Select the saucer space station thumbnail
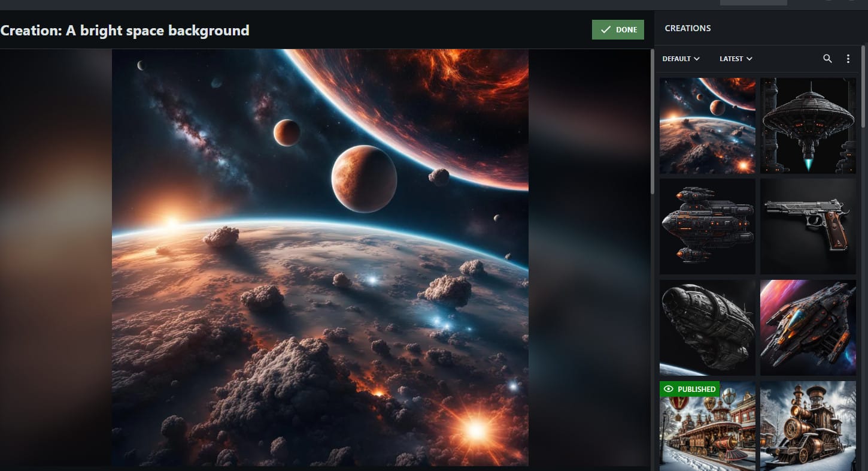The height and width of the screenshot is (471, 868). pyautogui.click(x=808, y=126)
